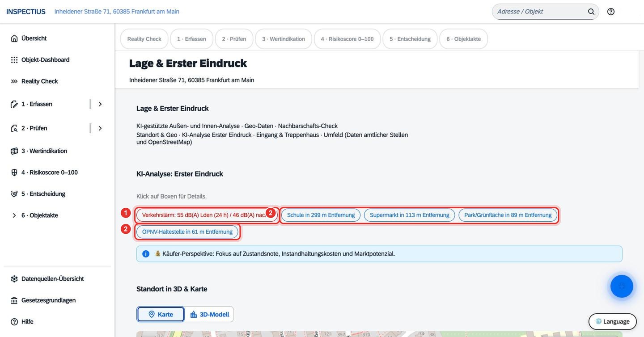This screenshot has width=644, height=337.
Task: Open the 4 · Risikoscore 0–100 tab
Action: [347, 39]
